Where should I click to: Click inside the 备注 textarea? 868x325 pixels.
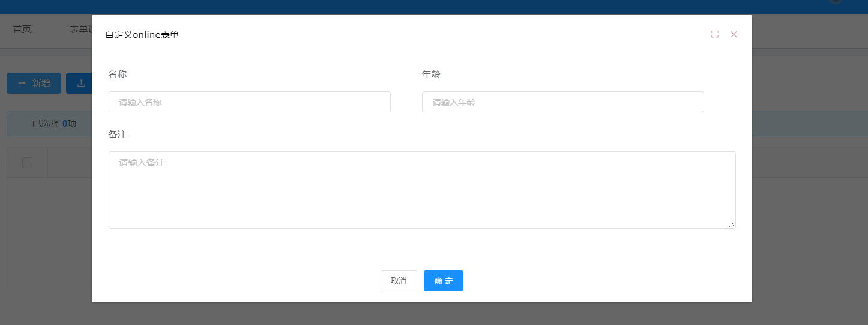421,189
